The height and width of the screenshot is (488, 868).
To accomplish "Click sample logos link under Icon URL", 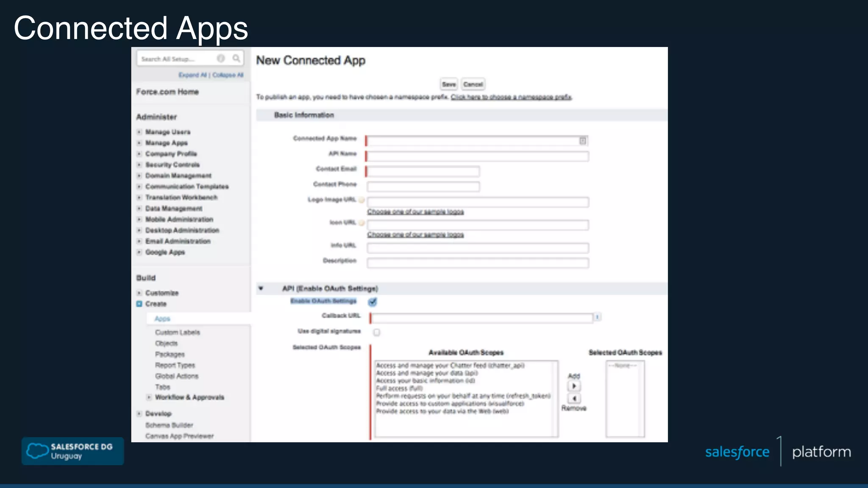I will click(x=415, y=235).
